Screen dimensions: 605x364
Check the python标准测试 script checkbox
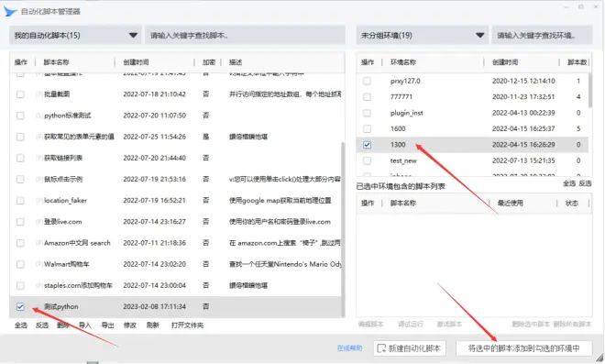[x=20, y=116]
